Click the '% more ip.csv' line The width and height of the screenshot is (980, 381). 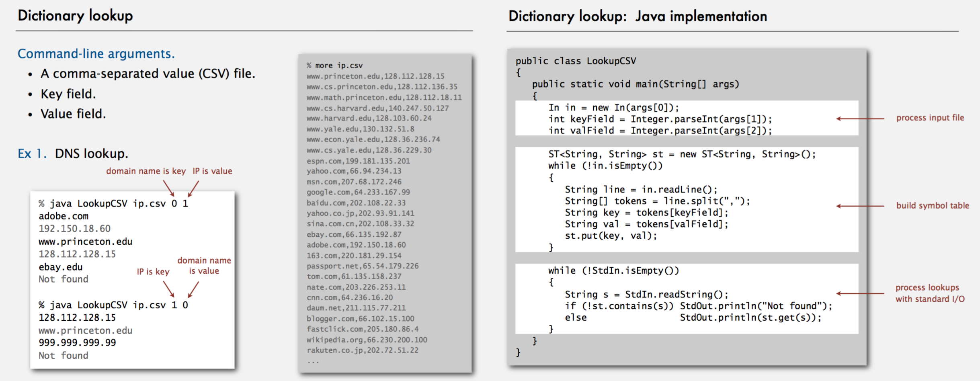coord(334,66)
